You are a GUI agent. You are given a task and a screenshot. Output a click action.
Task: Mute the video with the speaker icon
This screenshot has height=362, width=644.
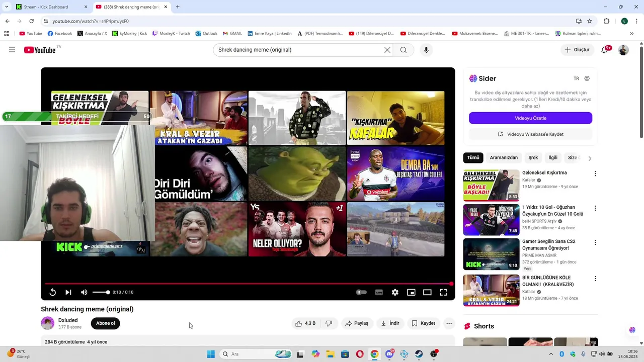pos(84,292)
